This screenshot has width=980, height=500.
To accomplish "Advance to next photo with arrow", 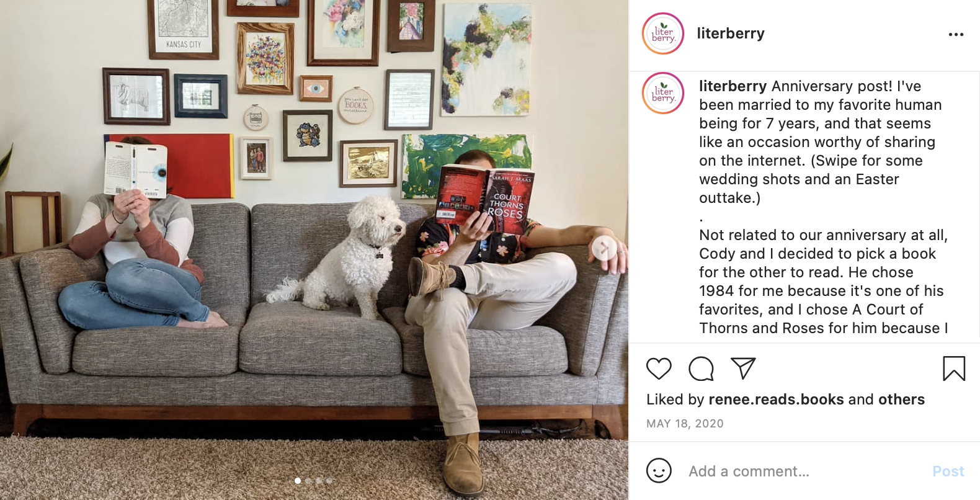I will click(604, 248).
